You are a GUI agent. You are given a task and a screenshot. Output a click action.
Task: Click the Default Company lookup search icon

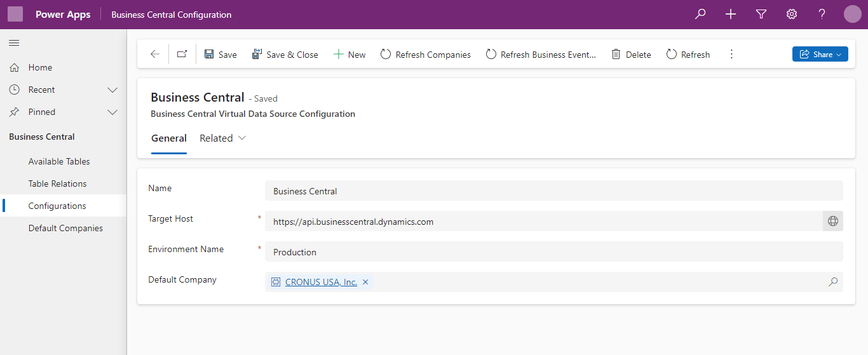(833, 282)
